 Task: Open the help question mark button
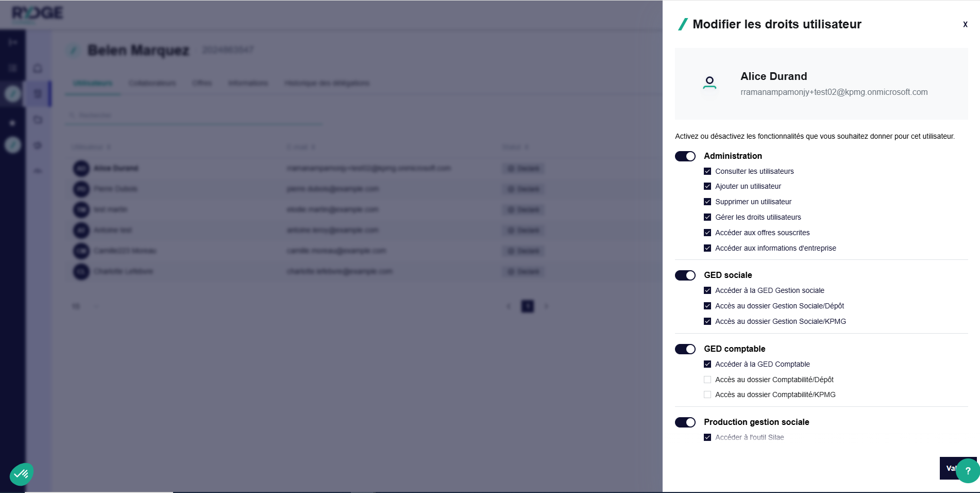(x=968, y=470)
